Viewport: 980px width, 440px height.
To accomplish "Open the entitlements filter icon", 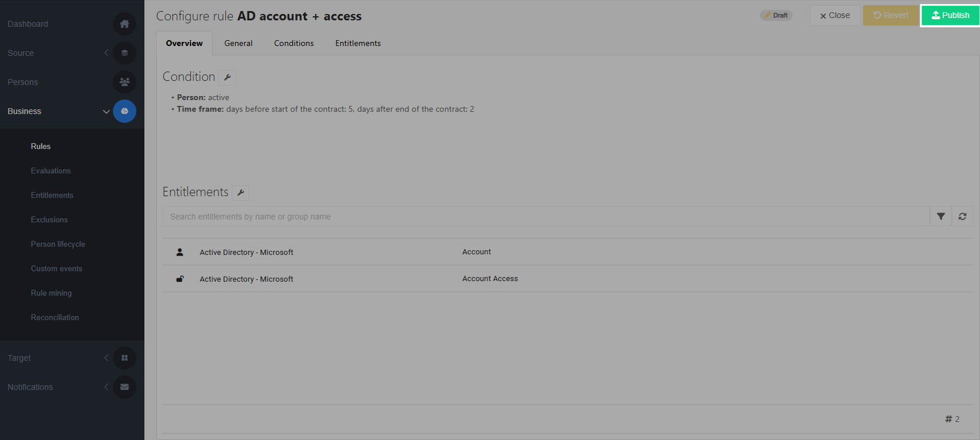I will (x=940, y=217).
